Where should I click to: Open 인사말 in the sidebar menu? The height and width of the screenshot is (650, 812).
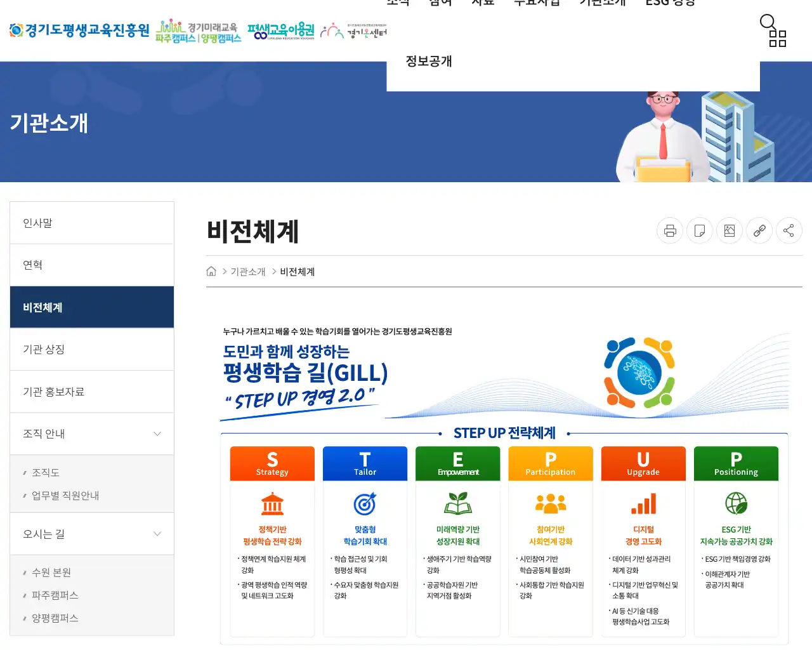pos(92,223)
